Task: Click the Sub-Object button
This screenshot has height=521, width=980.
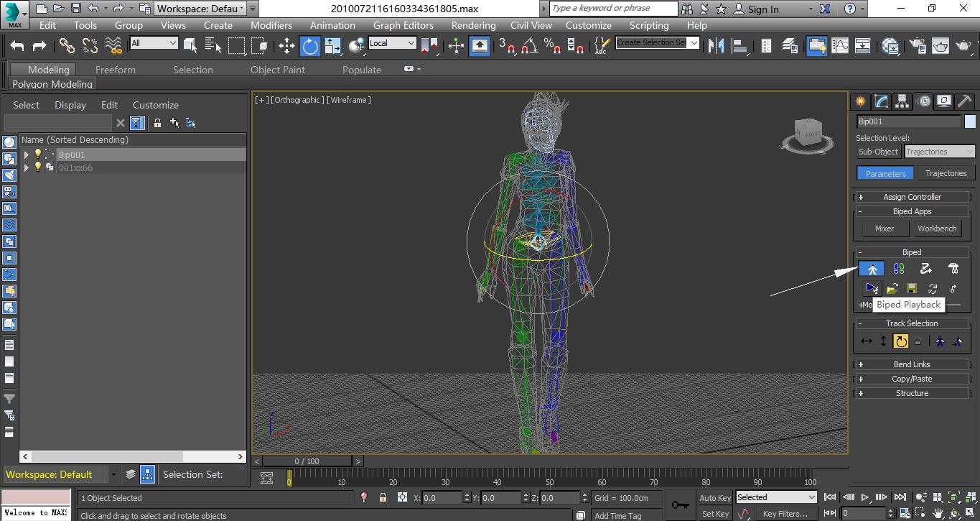Action: (x=878, y=152)
